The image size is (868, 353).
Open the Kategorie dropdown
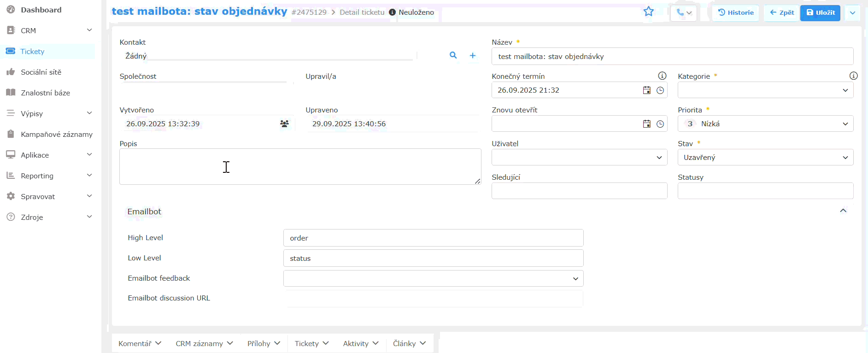pyautogui.click(x=765, y=90)
